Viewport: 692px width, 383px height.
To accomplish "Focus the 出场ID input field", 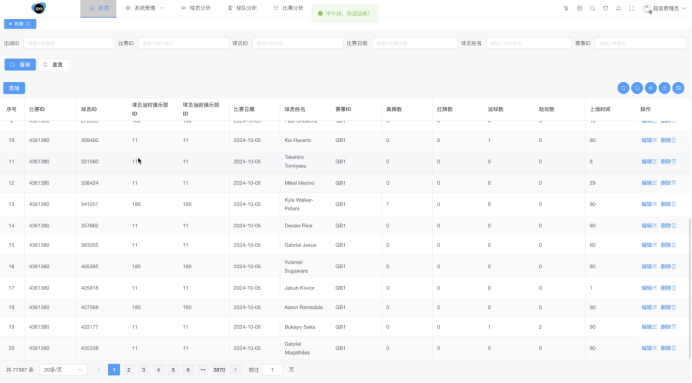I will (69, 43).
